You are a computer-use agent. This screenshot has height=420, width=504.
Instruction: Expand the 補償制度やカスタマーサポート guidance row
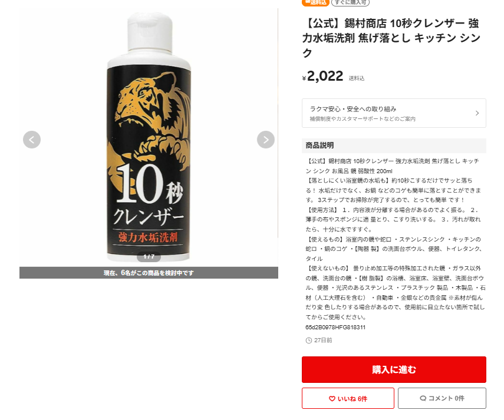[x=394, y=113]
